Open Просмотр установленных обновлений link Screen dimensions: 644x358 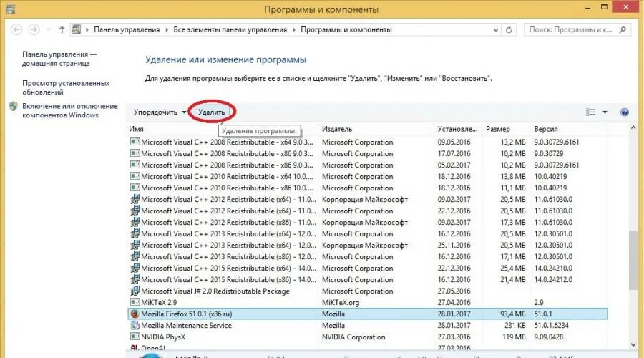pos(66,87)
